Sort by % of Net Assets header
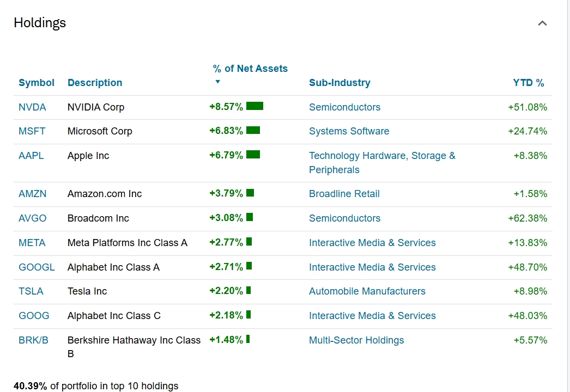This screenshot has width=570, height=392. pos(250,69)
